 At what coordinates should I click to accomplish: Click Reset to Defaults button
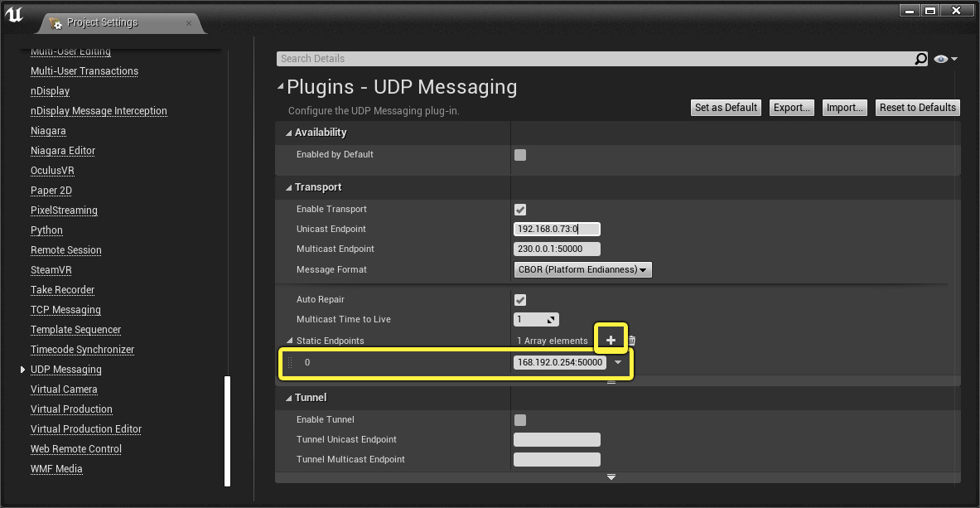918,108
